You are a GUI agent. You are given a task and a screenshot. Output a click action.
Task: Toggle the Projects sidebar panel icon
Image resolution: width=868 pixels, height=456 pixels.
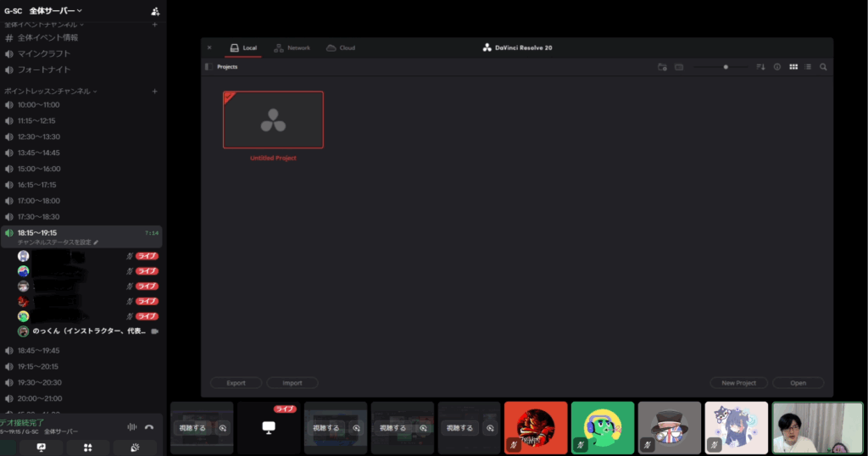[209, 66]
